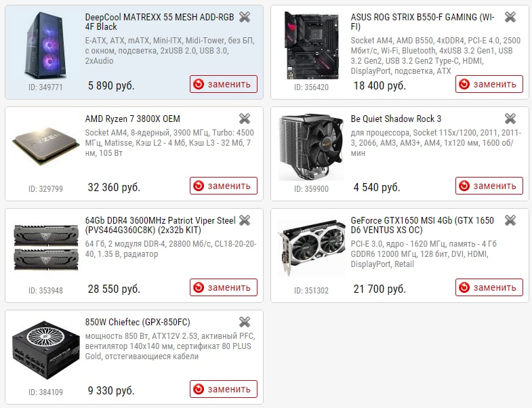Replace the AMD Ryzen 7 processor
Viewport: 532px width, 408px height.
(224, 186)
